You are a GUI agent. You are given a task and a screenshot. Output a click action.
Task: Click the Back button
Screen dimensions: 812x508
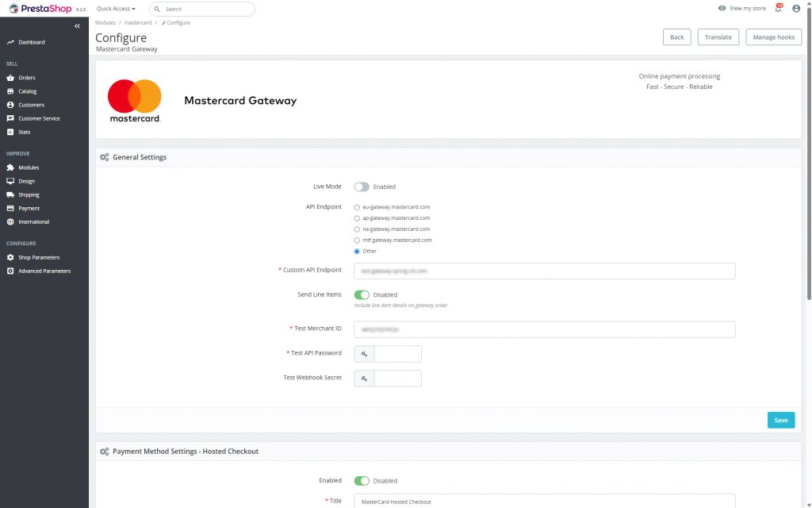coord(677,37)
